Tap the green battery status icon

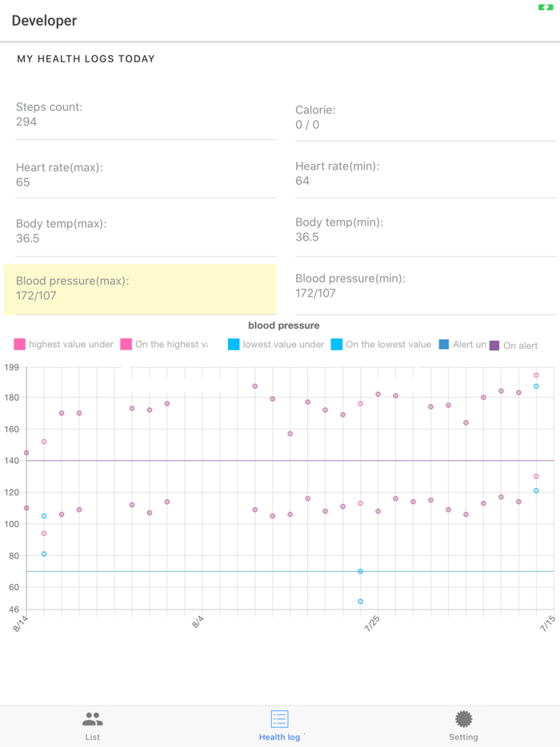[x=546, y=7]
